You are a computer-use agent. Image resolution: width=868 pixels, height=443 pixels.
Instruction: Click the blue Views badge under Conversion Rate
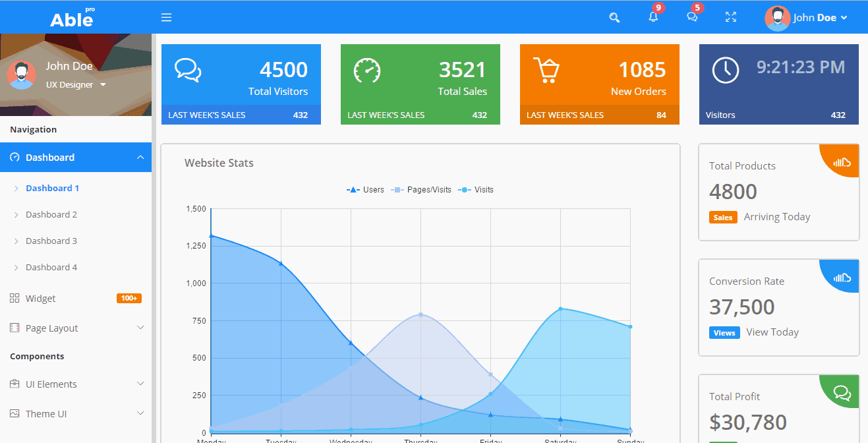[x=724, y=332]
